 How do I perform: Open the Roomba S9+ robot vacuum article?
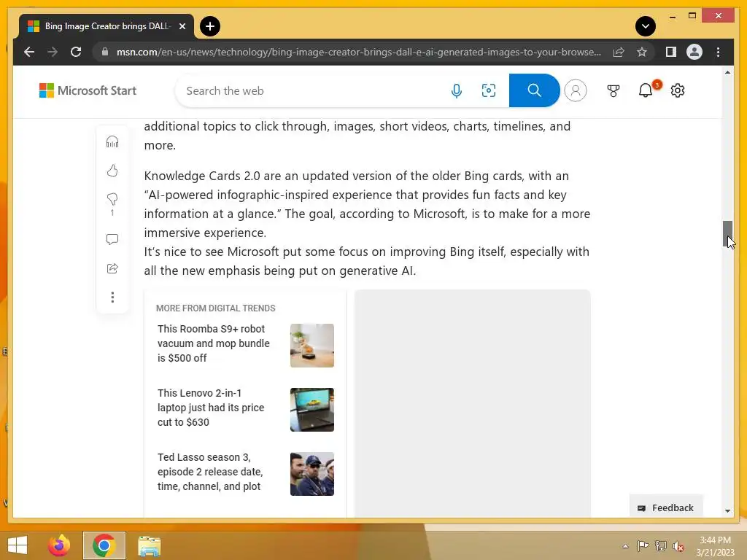coord(214,343)
